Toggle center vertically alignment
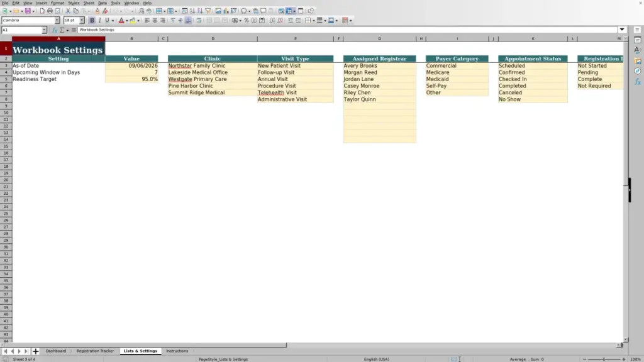This screenshot has width=644, height=362. [180, 21]
